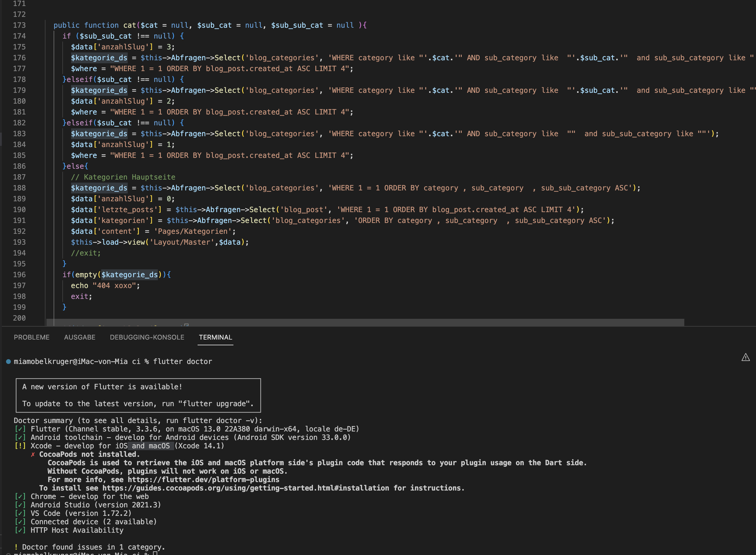Viewport: 756px width, 555px height.
Task: Click the editor horizontal scrollbar
Action: tap(365, 322)
